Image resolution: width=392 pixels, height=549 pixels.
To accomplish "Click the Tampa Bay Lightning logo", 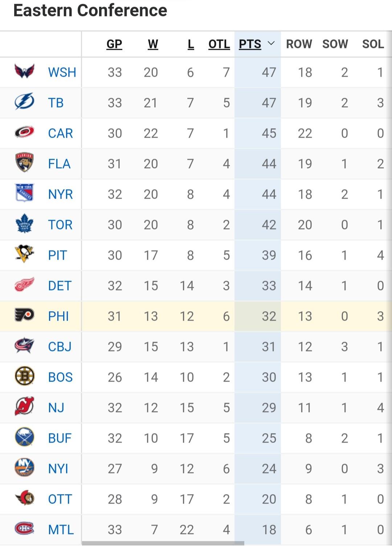I will point(24,102).
